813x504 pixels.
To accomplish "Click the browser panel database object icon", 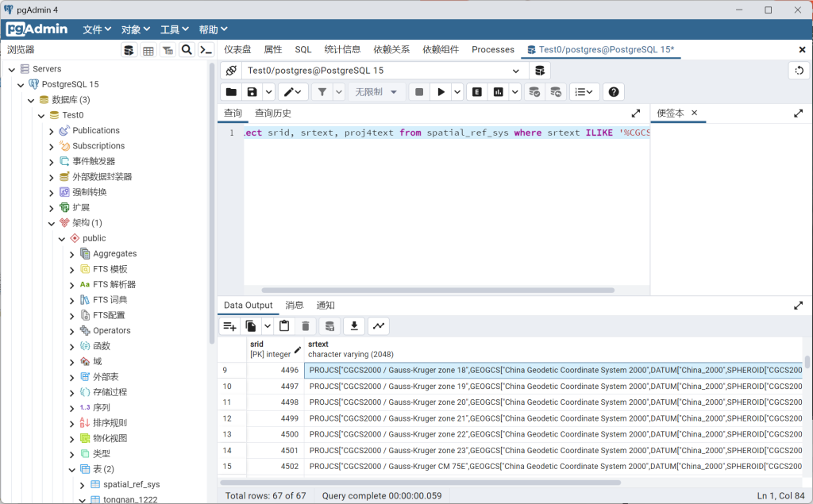I will pos(129,50).
